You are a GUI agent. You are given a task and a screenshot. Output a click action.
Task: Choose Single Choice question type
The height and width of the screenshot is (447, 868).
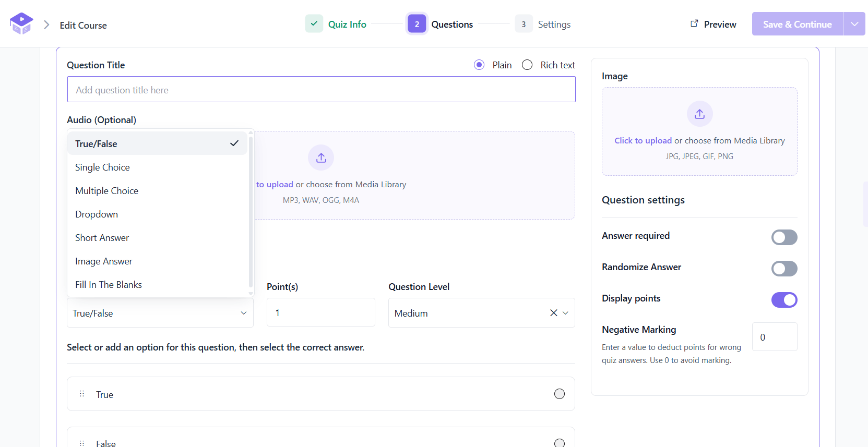[x=157, y=167]
